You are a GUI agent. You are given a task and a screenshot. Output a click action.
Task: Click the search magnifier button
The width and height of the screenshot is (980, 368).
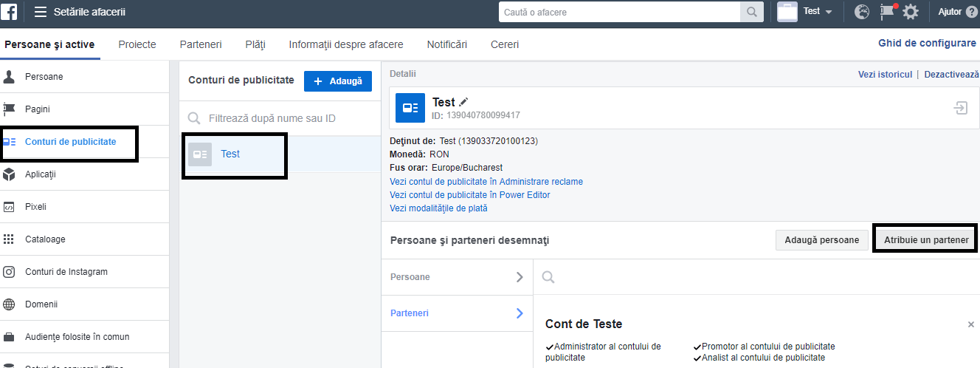tap(751, 12)
